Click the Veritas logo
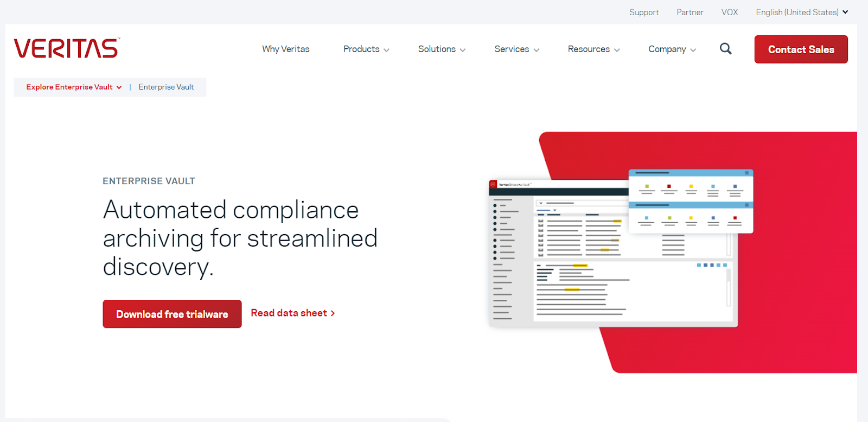 click(x=67, y=48)
